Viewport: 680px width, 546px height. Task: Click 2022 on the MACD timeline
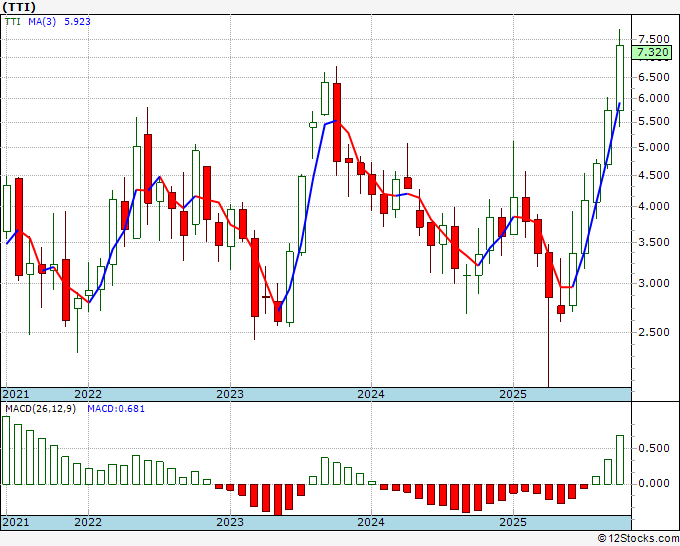[88, 522]
